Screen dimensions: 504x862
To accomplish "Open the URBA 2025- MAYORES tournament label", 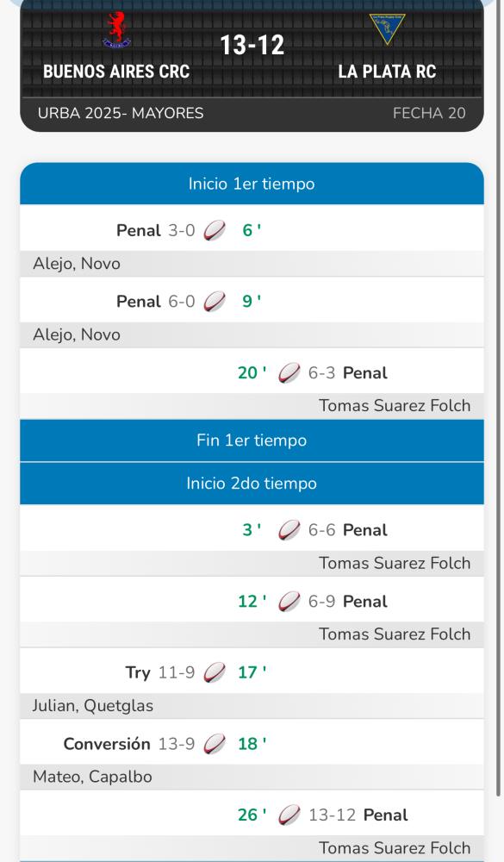I will (x=121, y=113).
